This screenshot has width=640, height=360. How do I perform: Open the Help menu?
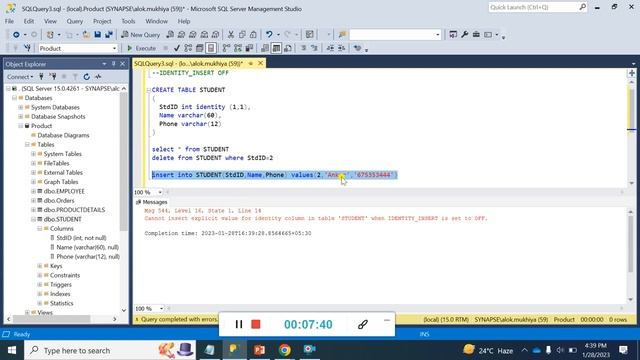[184, 21]
